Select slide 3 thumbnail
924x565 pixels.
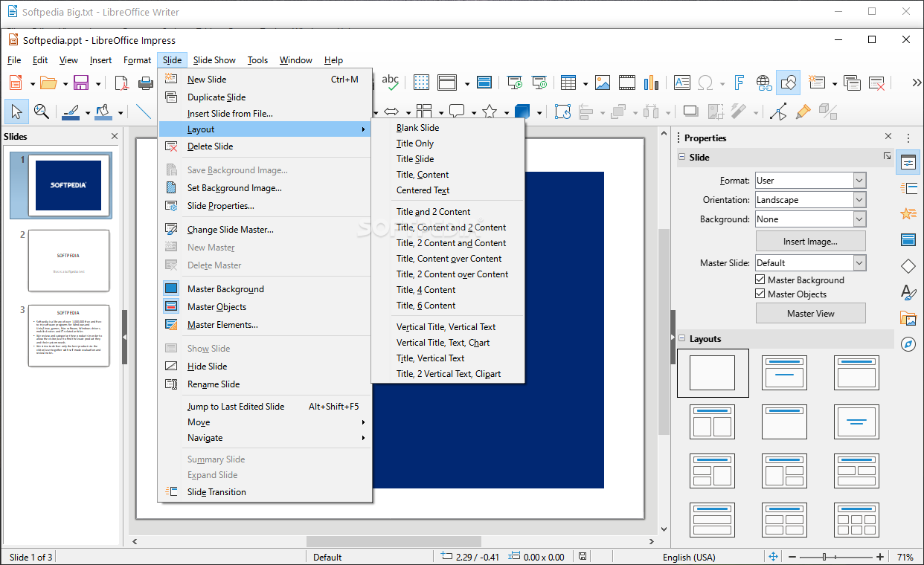(68, 335)
